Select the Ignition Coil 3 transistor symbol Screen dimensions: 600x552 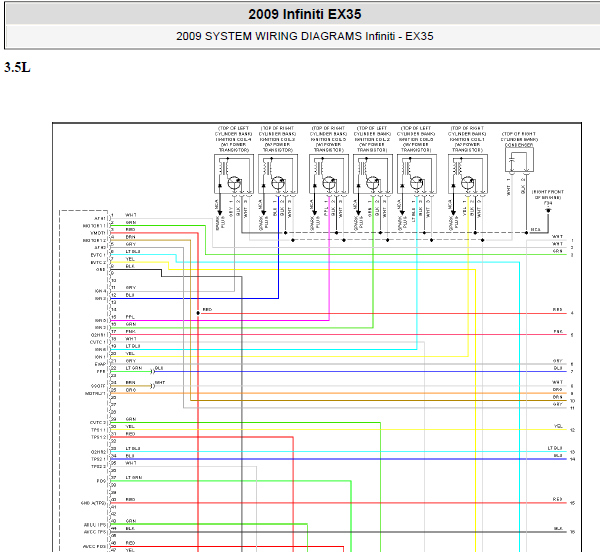coord(278,183)
